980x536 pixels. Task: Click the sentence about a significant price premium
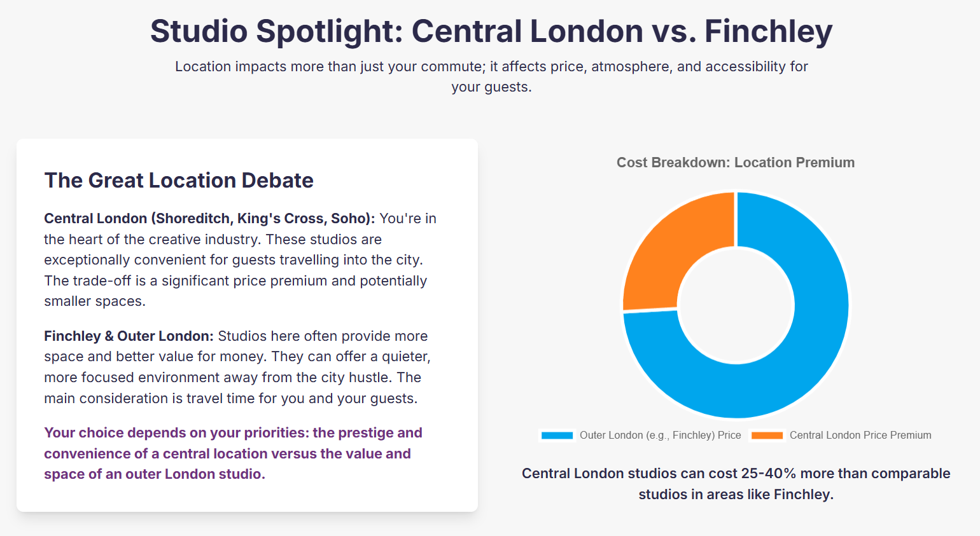point(235,291)
